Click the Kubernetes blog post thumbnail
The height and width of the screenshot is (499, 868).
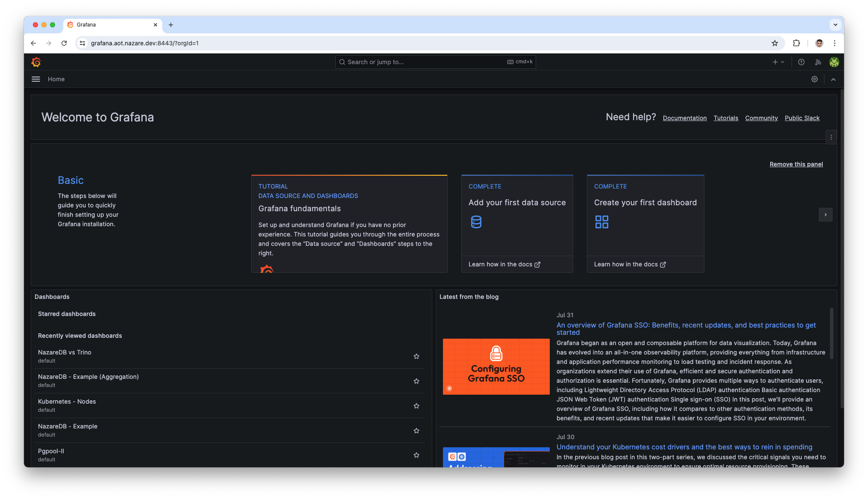click(x=496, y=457)
